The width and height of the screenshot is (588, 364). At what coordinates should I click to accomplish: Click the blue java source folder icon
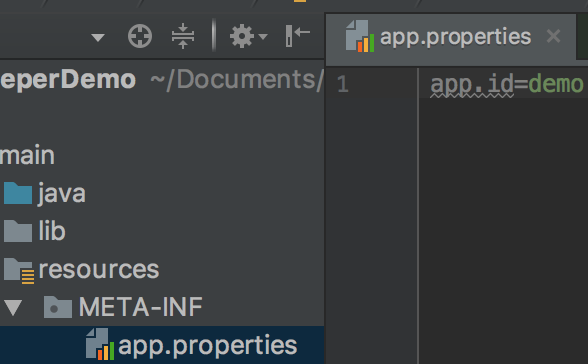18,193
